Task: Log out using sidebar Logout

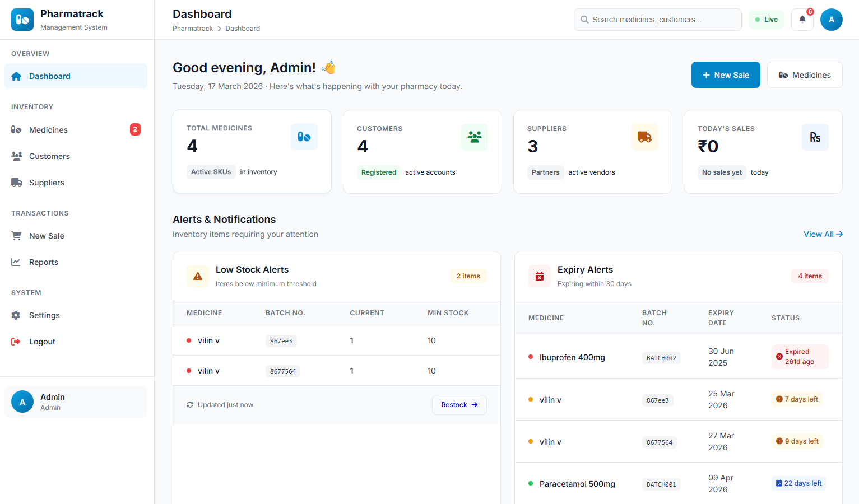Action: [x=42, y=342]
